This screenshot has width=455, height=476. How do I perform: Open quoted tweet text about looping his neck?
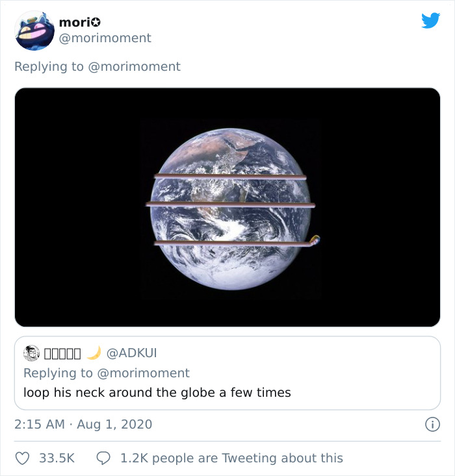click(157, 392)
